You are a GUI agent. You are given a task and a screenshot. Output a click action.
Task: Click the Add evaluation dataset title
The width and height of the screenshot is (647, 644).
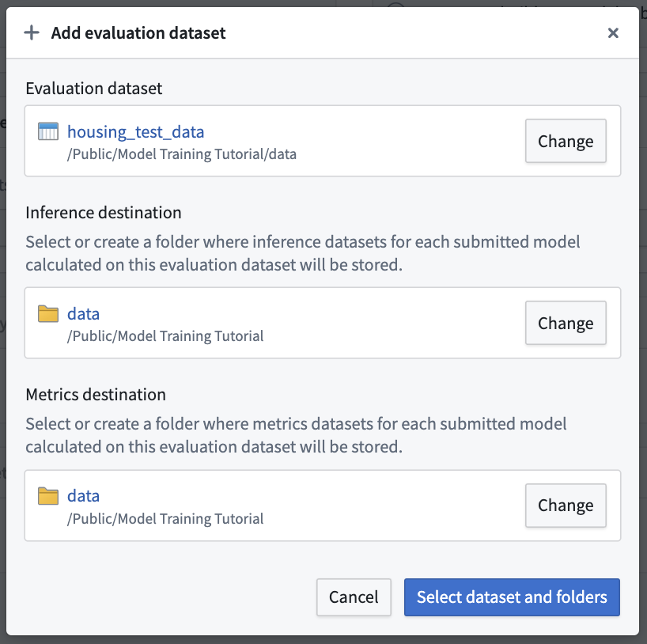point(138,33)
